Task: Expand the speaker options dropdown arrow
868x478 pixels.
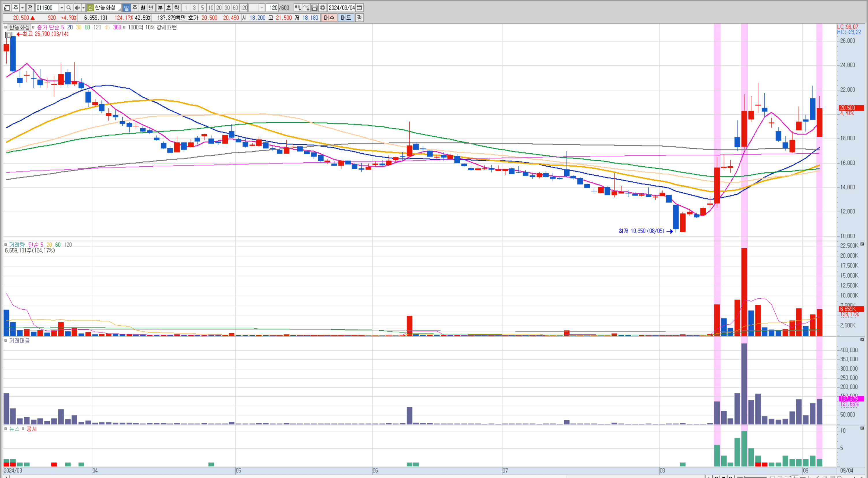Action: point(83,8)
